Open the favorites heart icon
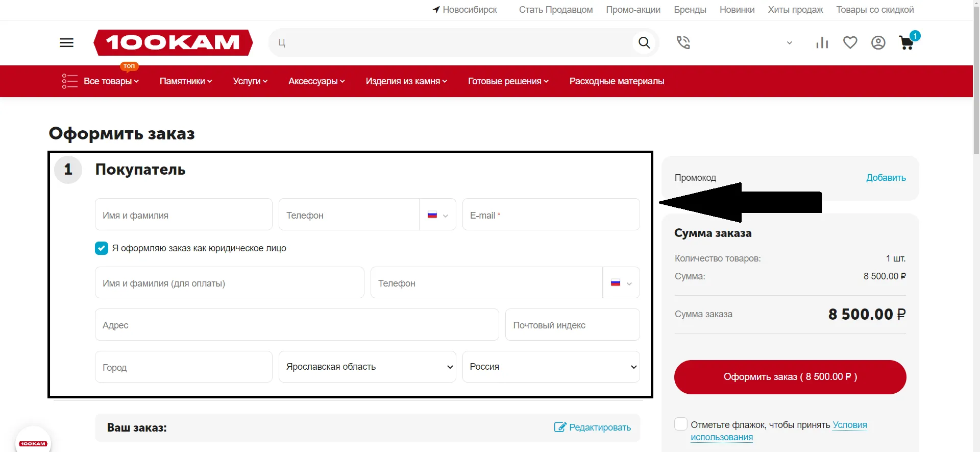The width and height of the screenshot is (980, 452). (850, 43)
